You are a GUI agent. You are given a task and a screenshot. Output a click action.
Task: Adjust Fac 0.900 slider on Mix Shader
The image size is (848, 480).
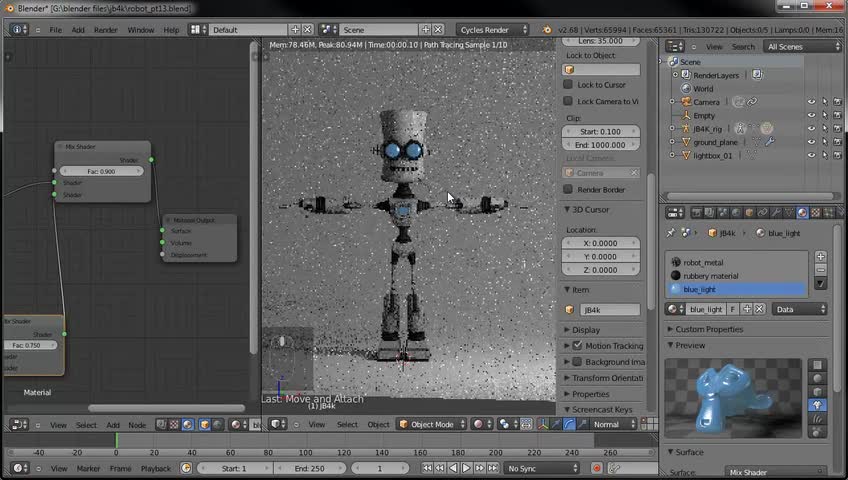101,171
